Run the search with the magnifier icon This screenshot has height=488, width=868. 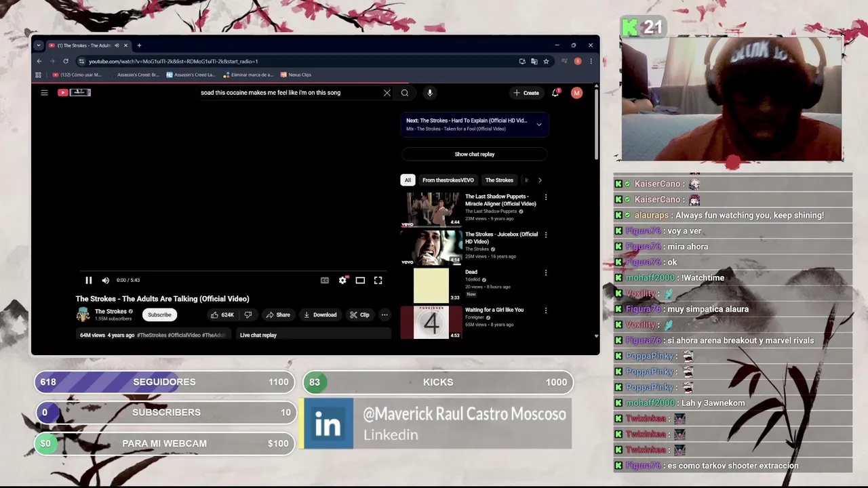click(x=405, y=93)
